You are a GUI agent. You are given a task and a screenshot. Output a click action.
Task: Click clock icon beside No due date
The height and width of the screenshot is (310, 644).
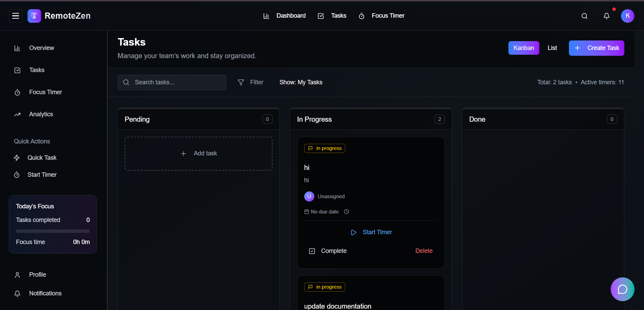pyautogui.click(x=346, y=212)
